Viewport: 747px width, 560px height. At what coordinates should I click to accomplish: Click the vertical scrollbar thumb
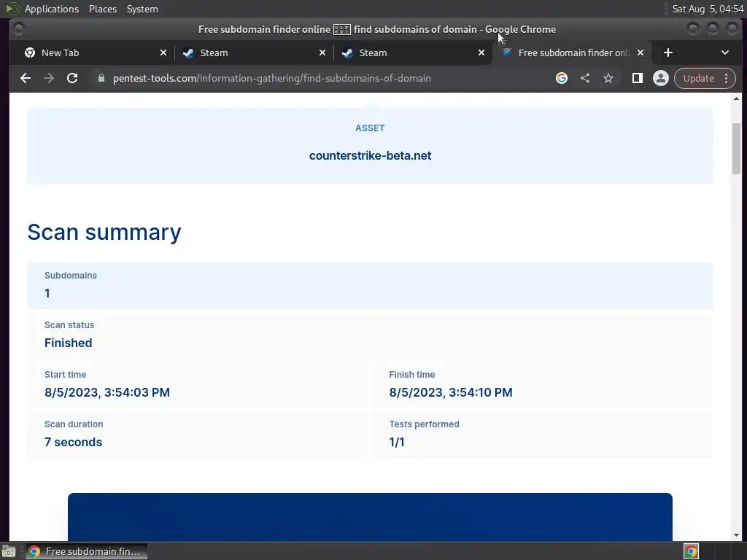click(x=737, y=149)
